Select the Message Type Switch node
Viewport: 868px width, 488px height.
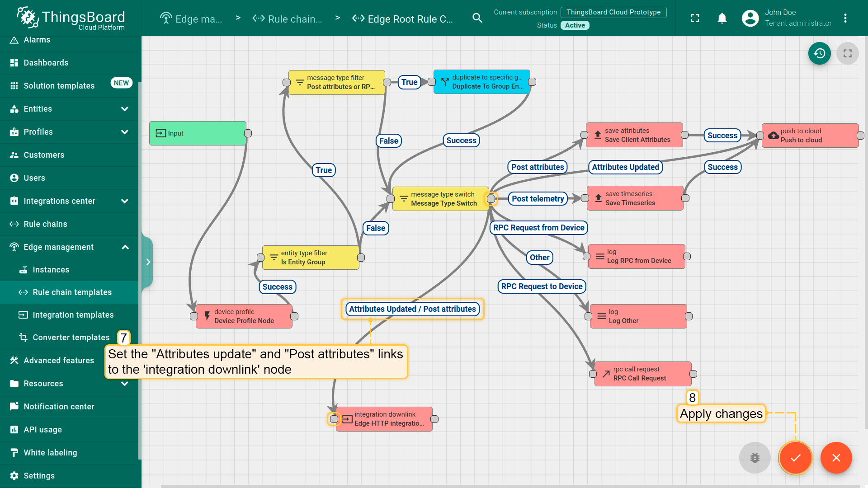440,199
